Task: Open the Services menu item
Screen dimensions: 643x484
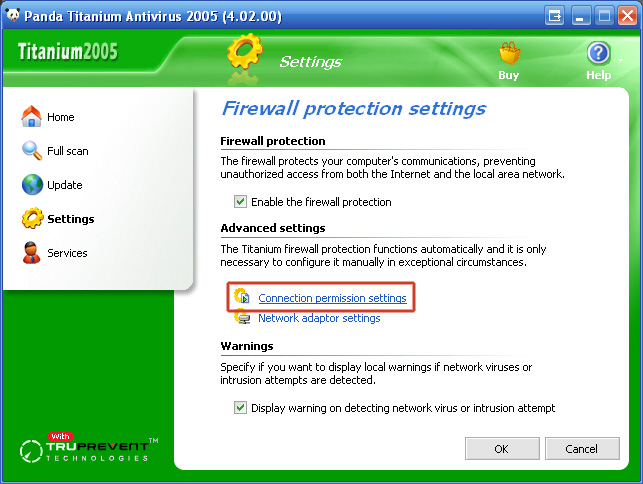Action: 67,253
